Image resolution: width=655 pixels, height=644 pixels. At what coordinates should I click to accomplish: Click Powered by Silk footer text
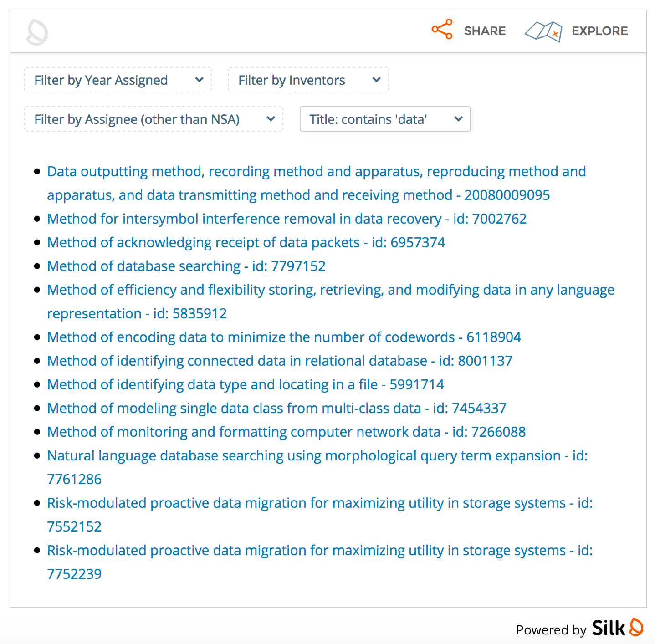[x=551, y=630]
